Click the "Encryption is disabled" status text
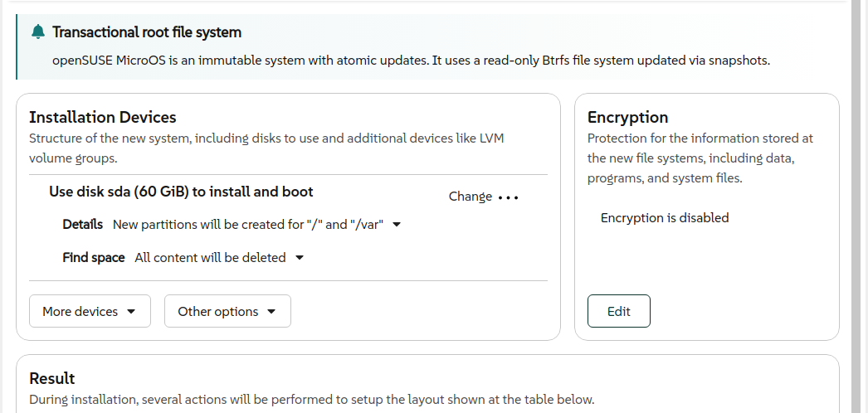Image resolution: width=868 pixels, height=413 pixels. coord(665,218)
